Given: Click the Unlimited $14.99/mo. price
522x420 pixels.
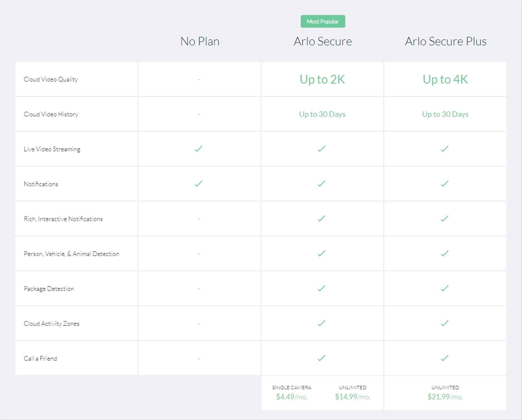Looking at the screenshot, I should pos(353,397).
